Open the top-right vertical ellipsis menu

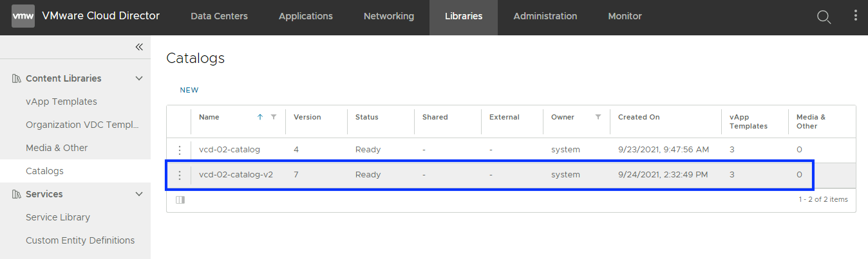(x=855, y=16)
